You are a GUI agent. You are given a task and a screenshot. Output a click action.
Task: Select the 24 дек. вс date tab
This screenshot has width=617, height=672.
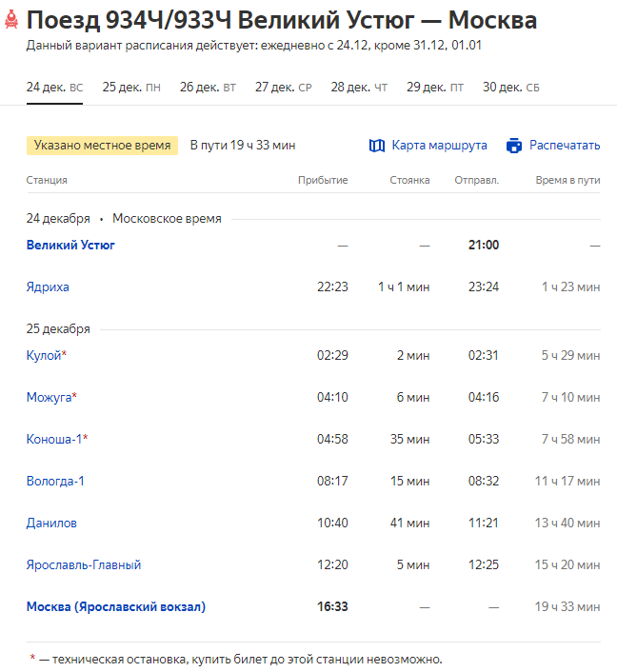coord(54,88)
